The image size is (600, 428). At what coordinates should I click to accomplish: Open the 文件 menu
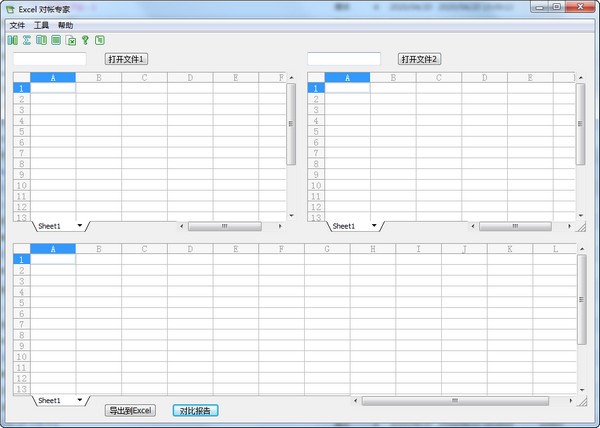click(x=17, y=25)
